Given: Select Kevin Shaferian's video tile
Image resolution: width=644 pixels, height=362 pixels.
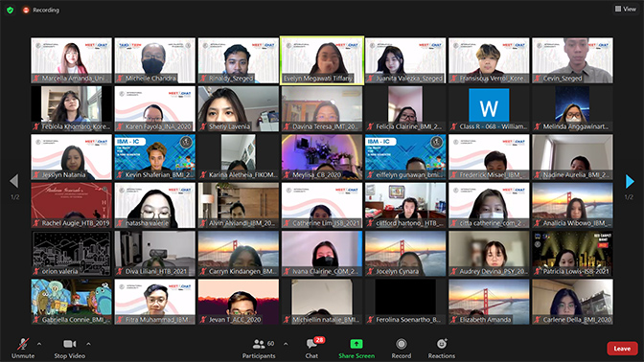Looking at the screenshot, I should tap(155, 157).
